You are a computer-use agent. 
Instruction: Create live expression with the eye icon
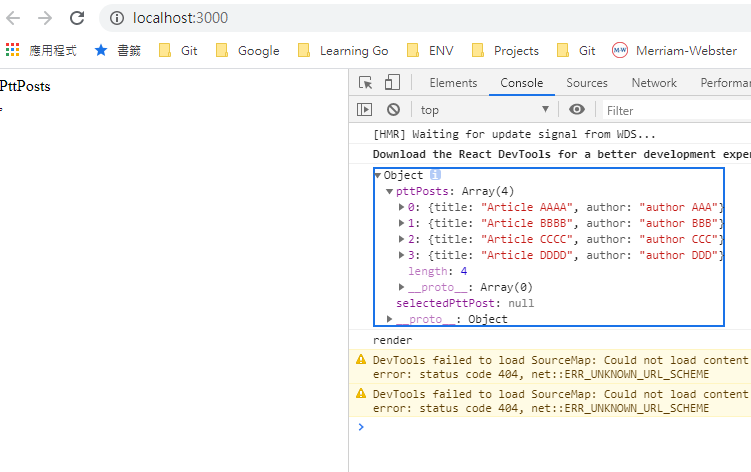click(x=577, y=110)
